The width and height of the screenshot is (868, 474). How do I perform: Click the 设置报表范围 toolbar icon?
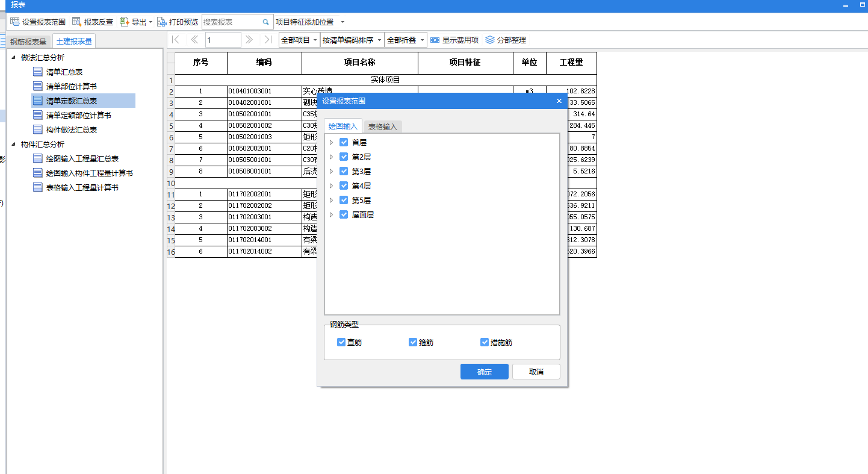(x=15, y=22)
